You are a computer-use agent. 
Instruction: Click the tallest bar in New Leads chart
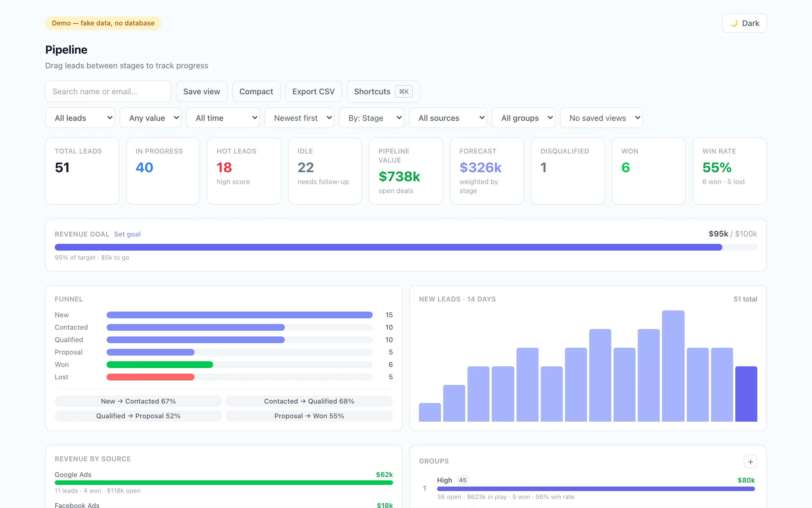(673, 366)
